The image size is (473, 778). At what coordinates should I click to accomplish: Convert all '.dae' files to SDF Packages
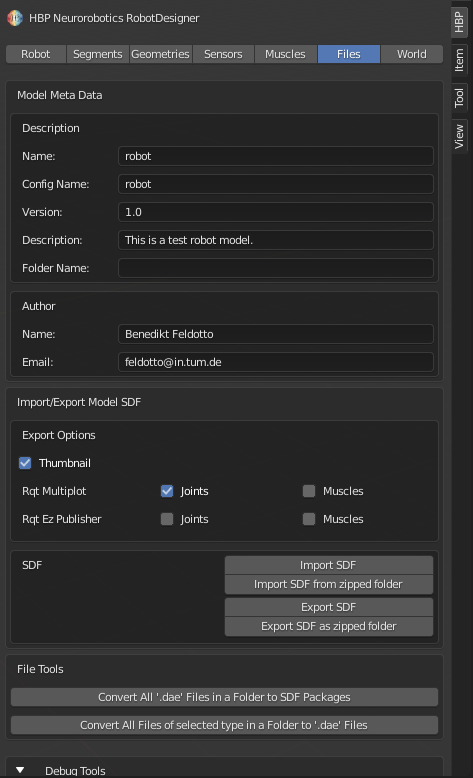click(x=224, y=697)
